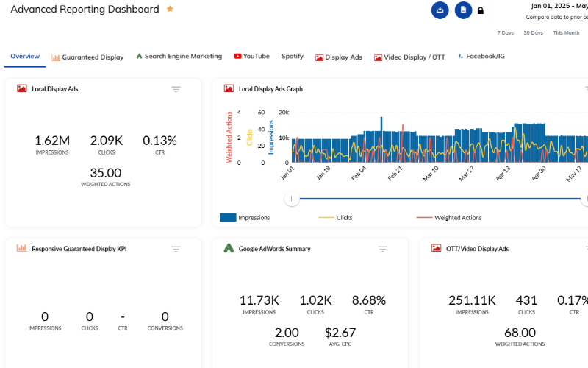This screenshot has width=588, height=368.
Task: Click the Local Display Ads widget icon
Action: point(22,89)
